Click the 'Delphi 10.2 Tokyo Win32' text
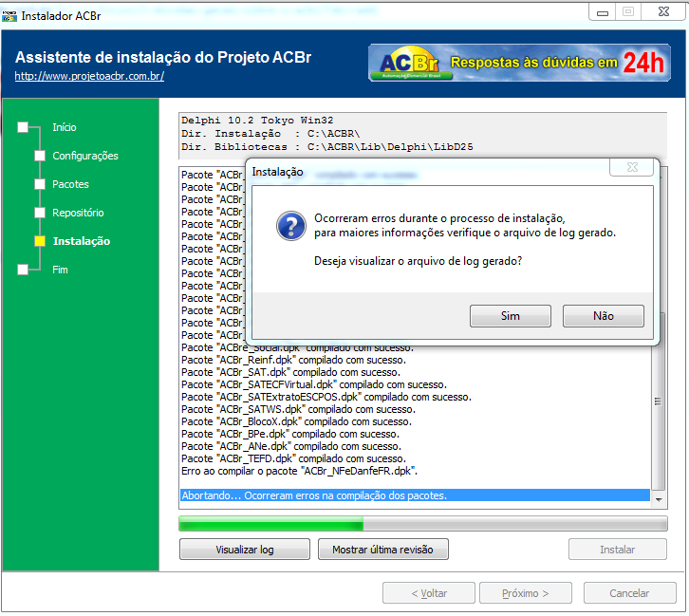 point(257,121)
